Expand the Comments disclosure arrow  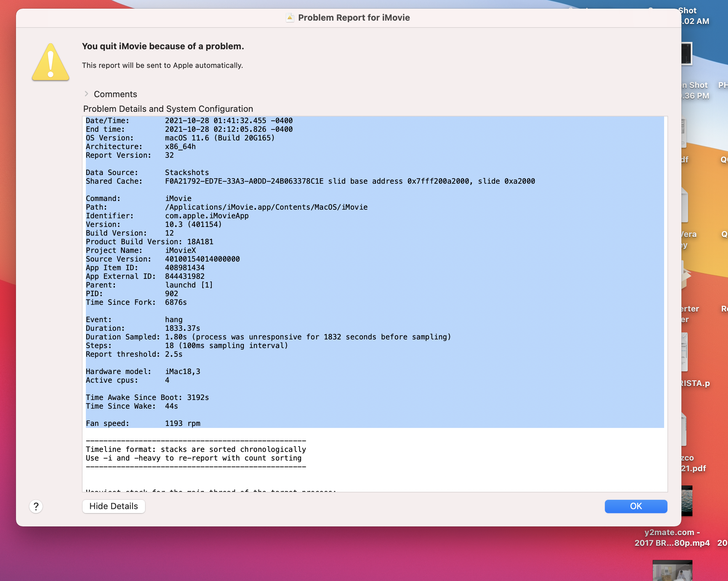tap(87, 94)
